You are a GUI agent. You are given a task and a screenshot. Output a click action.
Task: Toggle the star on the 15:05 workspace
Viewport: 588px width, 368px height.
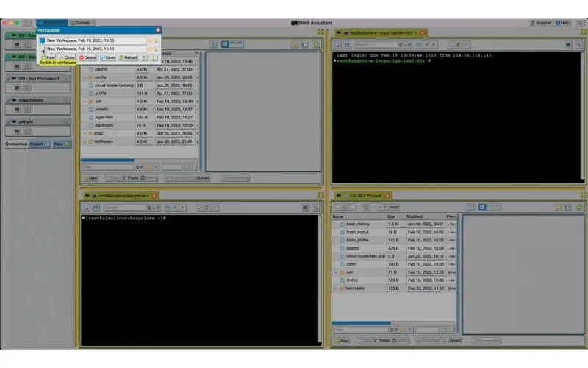tap(150, 40)
